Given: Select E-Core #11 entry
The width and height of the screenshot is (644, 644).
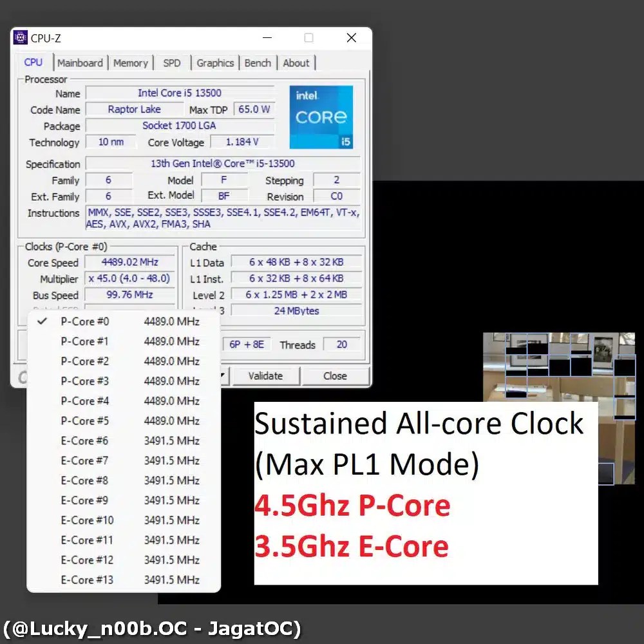Looking at the screenshot, I should point(124,540).
